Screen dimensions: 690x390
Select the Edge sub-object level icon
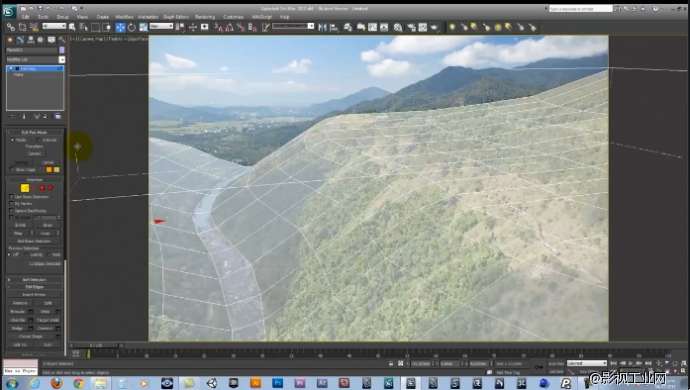(25, 188)
